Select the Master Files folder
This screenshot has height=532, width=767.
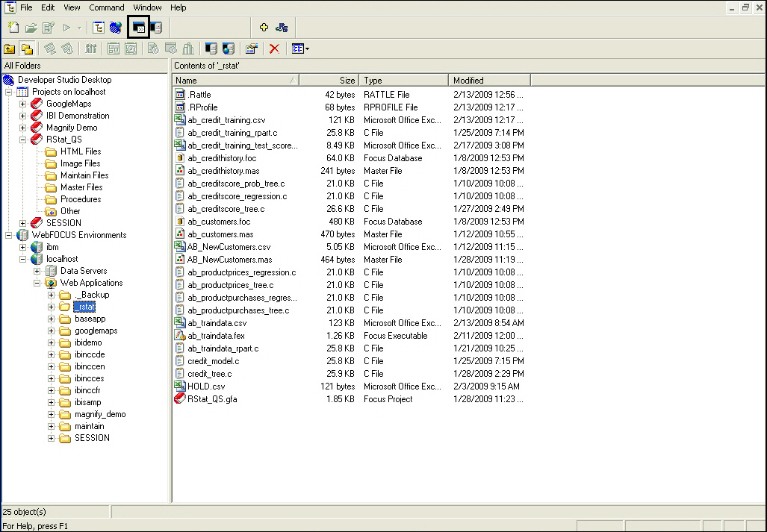(81, 187)
